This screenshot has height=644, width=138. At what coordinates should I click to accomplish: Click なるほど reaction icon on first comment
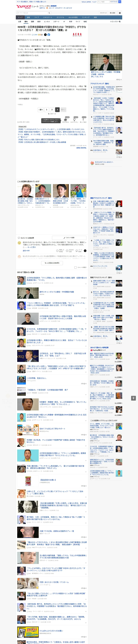pos(67,251)
